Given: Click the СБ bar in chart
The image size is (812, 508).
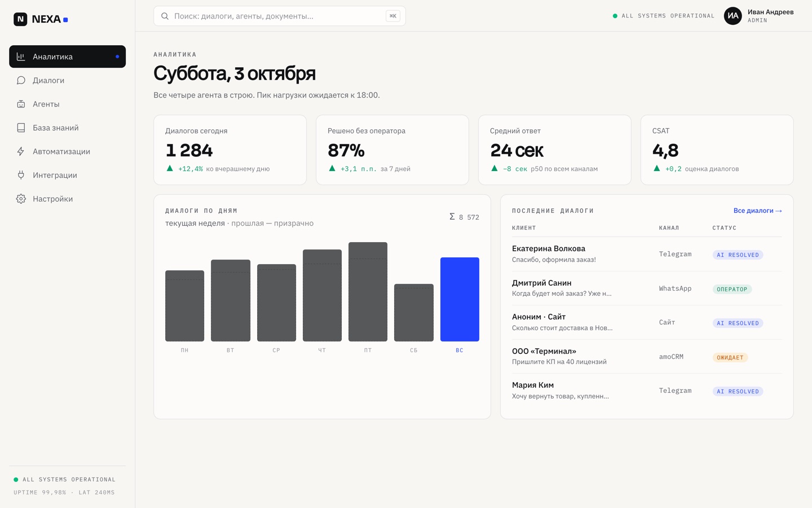Looking at the screenshot, I should click(414, 313).
